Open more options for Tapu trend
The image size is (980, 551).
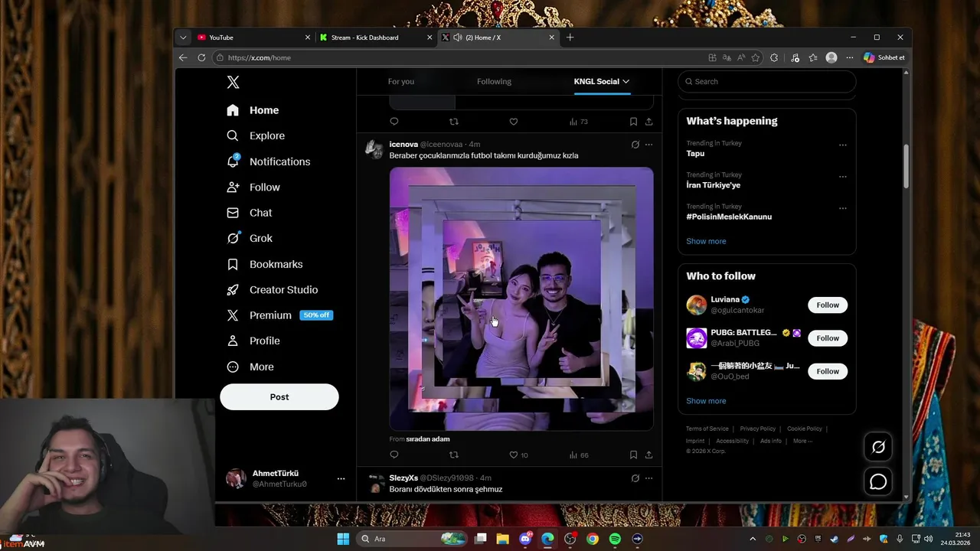point(842,145)
